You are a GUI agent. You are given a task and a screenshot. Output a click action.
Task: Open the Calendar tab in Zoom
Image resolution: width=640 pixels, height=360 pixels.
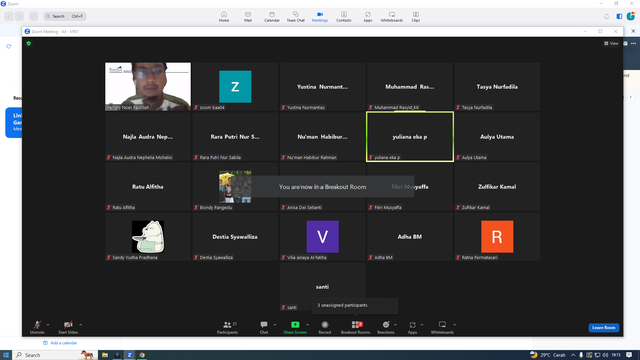tap(272, 17)
